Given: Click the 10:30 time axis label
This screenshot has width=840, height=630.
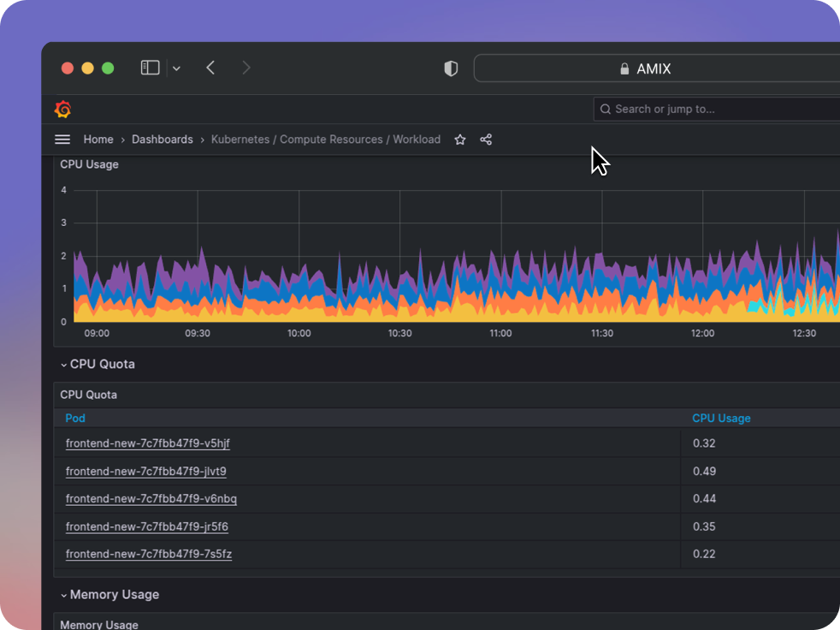Looking at the screenshot, I should 399,334.
